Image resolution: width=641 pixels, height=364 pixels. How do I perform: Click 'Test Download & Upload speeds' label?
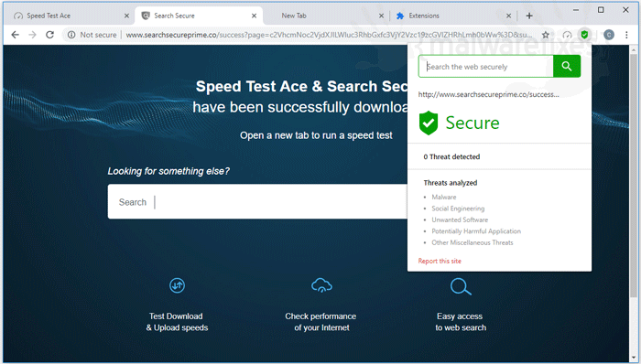click(177, 322)
